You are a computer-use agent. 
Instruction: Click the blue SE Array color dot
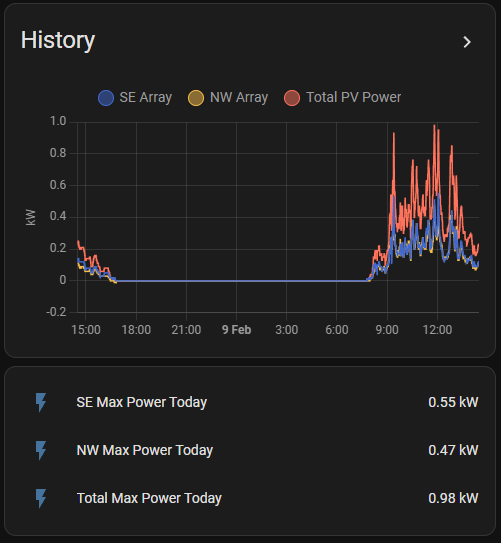106,98
